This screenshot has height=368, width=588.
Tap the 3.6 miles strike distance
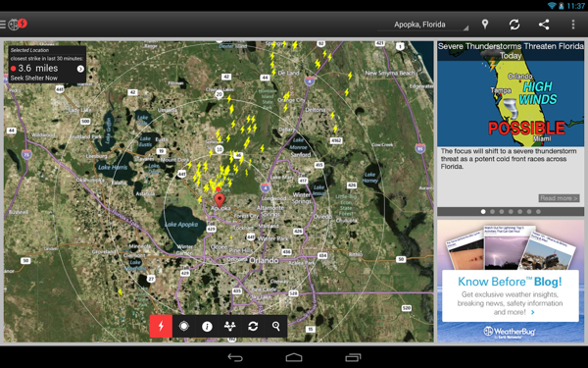coord(38,69)
